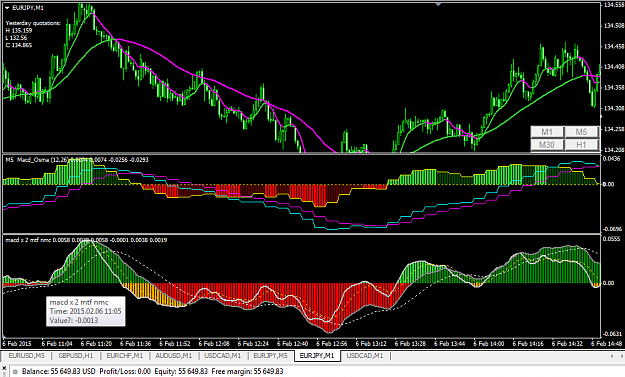Open the dropdown arrow beside EURJPY,M1 title

(x=7, y=8)
